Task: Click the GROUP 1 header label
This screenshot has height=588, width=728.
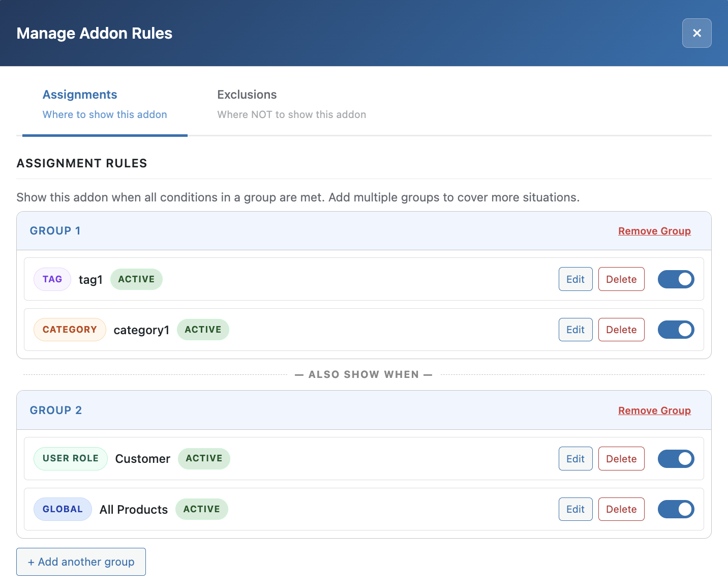Action: tap(55, 231)
